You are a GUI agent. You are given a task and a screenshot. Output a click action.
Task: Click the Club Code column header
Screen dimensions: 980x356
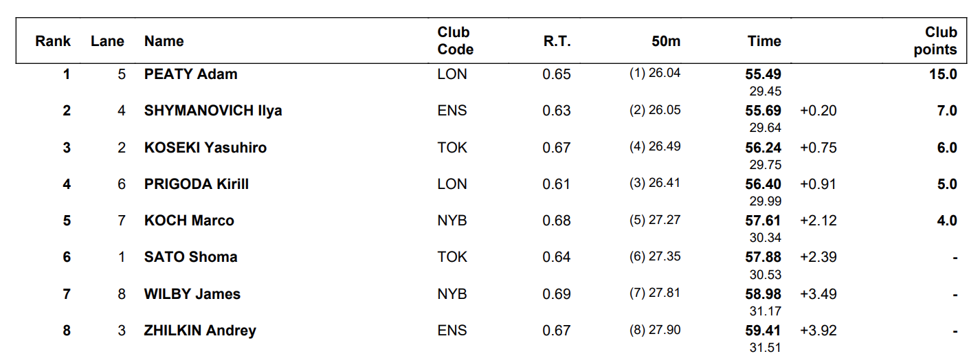455,41
